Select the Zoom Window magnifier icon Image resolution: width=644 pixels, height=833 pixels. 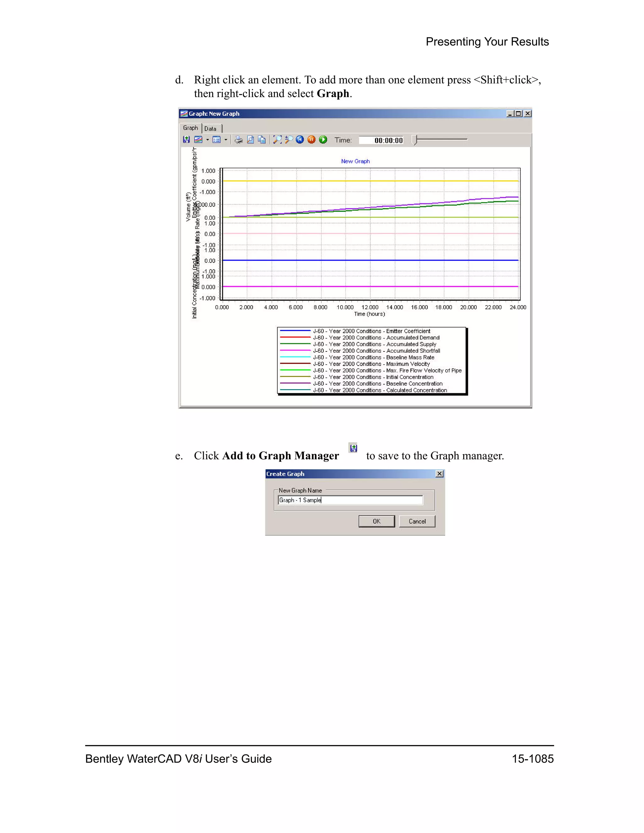tap(289, 140)
